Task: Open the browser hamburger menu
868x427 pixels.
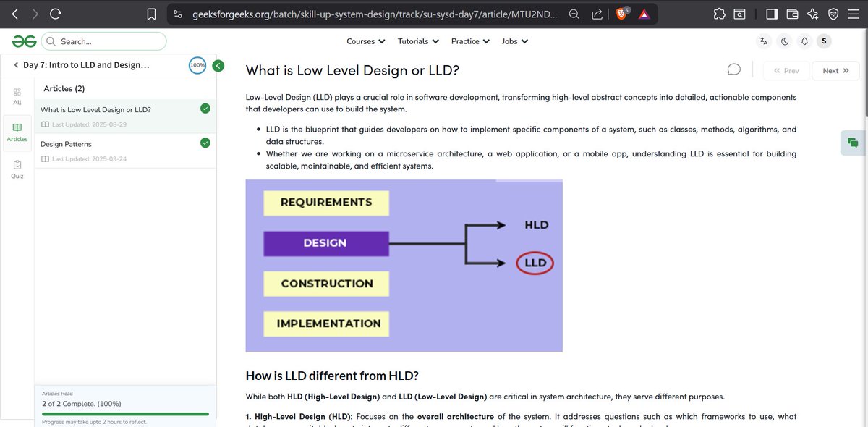Action: pos(854,14)
